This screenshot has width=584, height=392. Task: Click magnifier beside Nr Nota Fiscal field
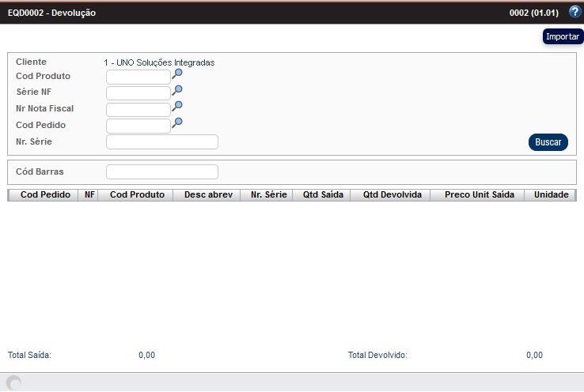[x=177, y=107]
